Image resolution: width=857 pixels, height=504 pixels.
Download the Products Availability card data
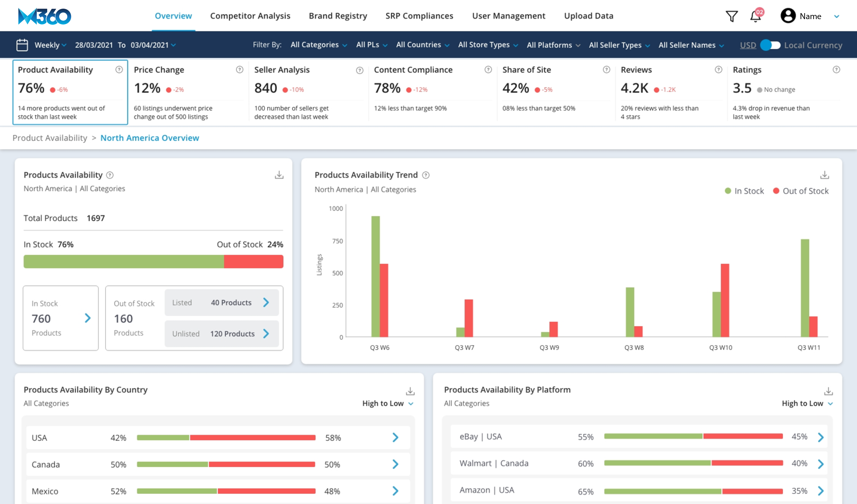[279, 175]
